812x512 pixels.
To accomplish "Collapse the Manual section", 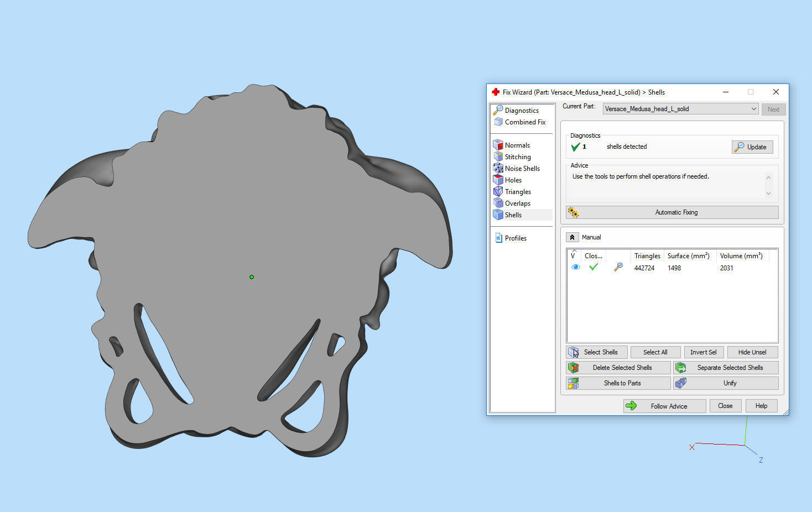I will (x=572, y=237).
